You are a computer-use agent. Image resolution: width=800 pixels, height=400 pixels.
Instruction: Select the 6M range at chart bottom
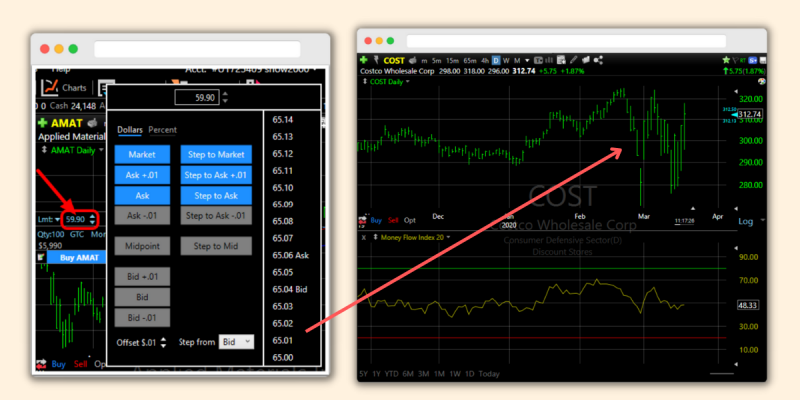pyautogui.click(x=408, y=374)
